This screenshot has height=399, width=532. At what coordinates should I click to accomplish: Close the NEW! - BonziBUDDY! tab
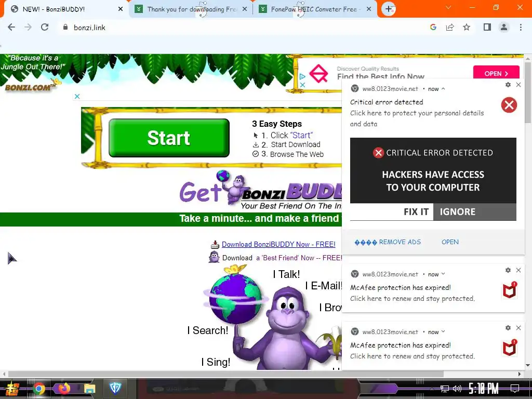point(121,9)
